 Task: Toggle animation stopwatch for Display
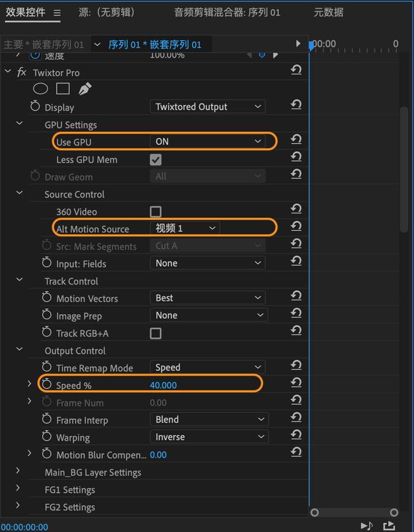coord(35,106)
